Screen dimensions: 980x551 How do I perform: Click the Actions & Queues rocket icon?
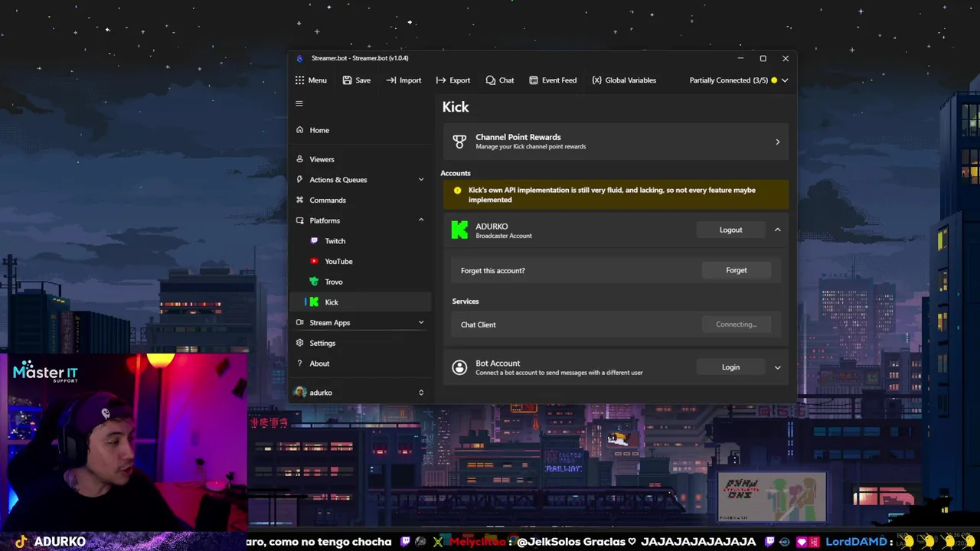point(299,180)
